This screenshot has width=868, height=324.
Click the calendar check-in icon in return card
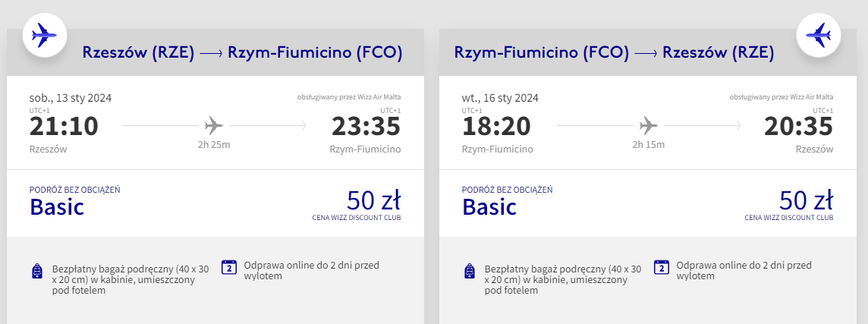[x=661, y=267]
